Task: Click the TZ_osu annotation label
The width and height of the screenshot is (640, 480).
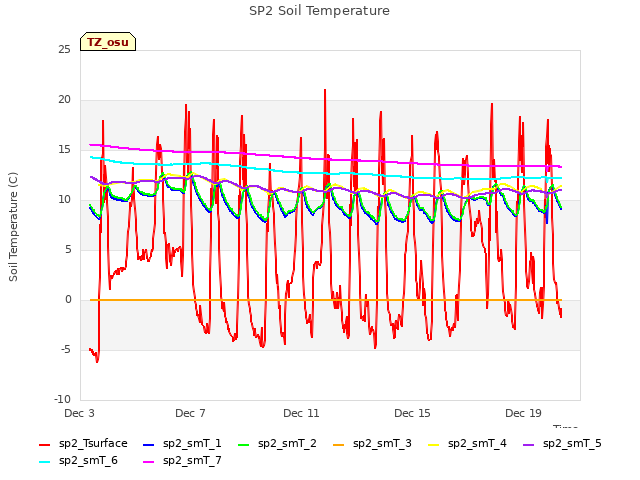Action: pyautogui.click(x=108, y=42)
